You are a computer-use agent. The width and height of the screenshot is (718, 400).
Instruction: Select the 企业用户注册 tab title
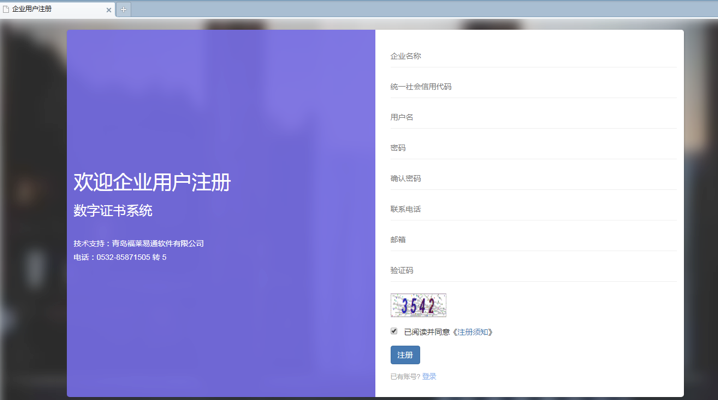[32, 9]
